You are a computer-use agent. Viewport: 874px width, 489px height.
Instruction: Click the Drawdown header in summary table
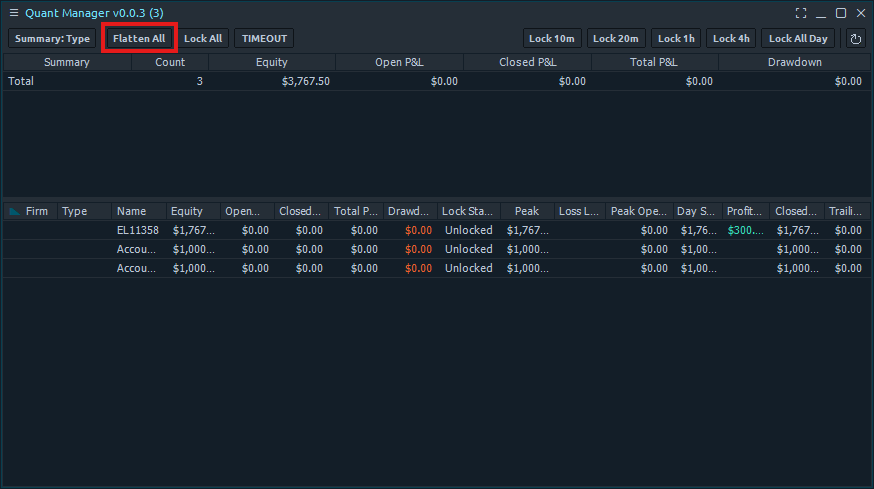794,62
